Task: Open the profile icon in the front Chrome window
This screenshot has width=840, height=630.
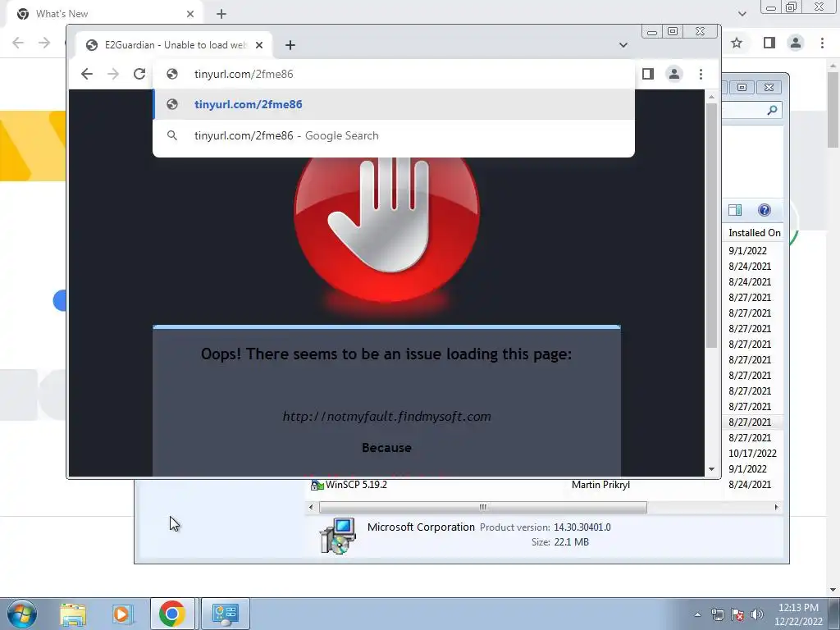Action: (674, 74)
